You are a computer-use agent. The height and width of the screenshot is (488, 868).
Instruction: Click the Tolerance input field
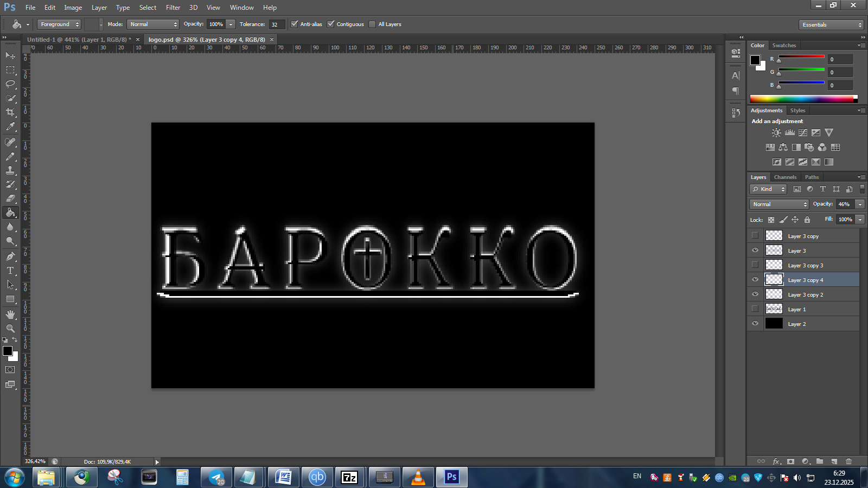click(x=277, y=24)
